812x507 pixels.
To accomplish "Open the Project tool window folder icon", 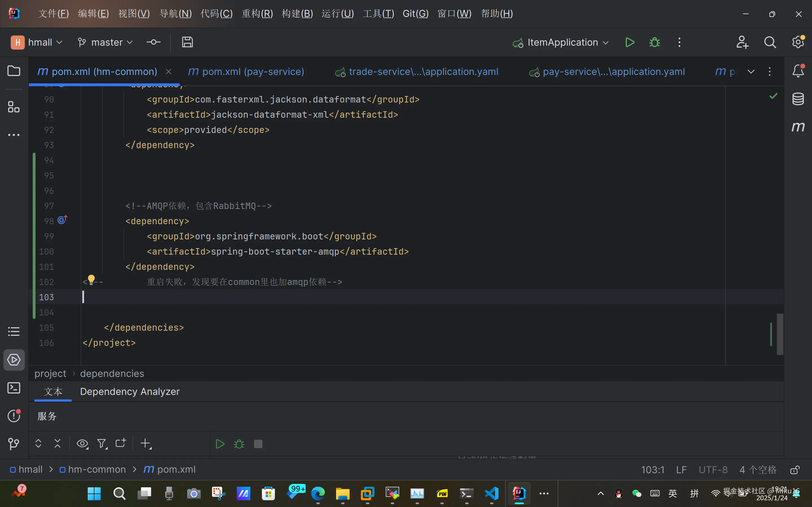I will [14, 71].
